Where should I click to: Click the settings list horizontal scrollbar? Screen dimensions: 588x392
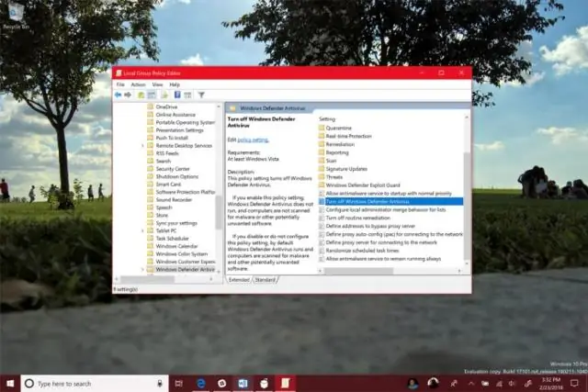(x=359, y=271)
